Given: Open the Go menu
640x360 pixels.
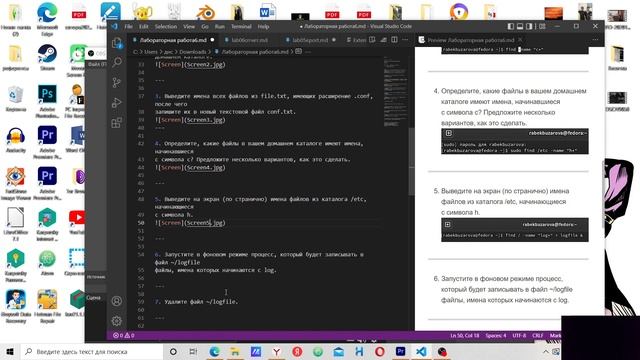Looking at the screenshot, I should coord(205,27).
